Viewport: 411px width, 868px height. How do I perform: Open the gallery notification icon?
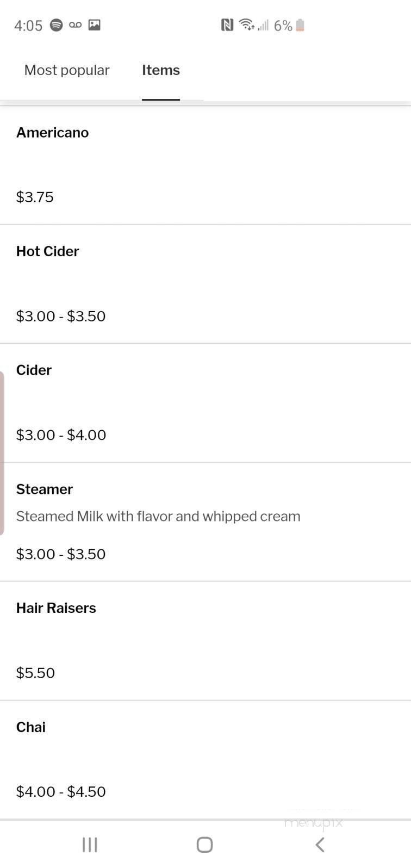click(x=95, y=25)
